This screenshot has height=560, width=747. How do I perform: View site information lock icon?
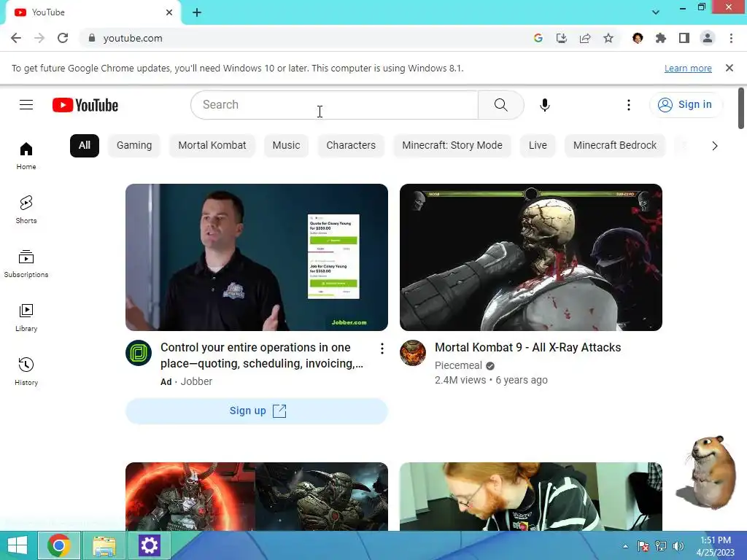tap(92, 38)
